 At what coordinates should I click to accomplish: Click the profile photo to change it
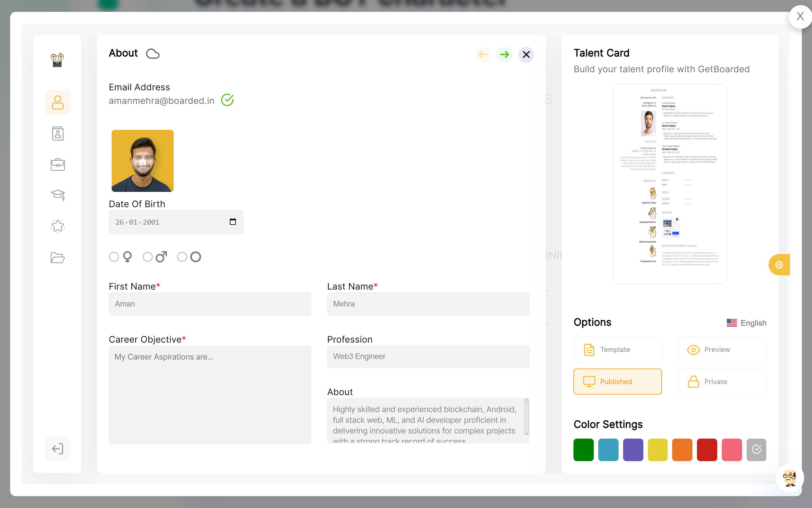click(x=143, y=161)
